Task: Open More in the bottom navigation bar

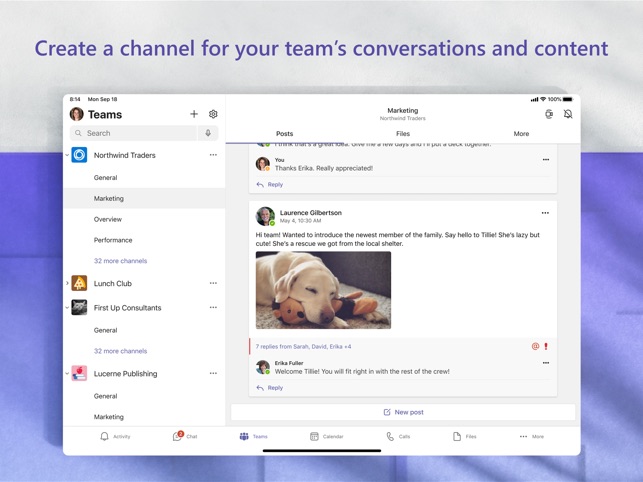Action: (x=531, y=436)
